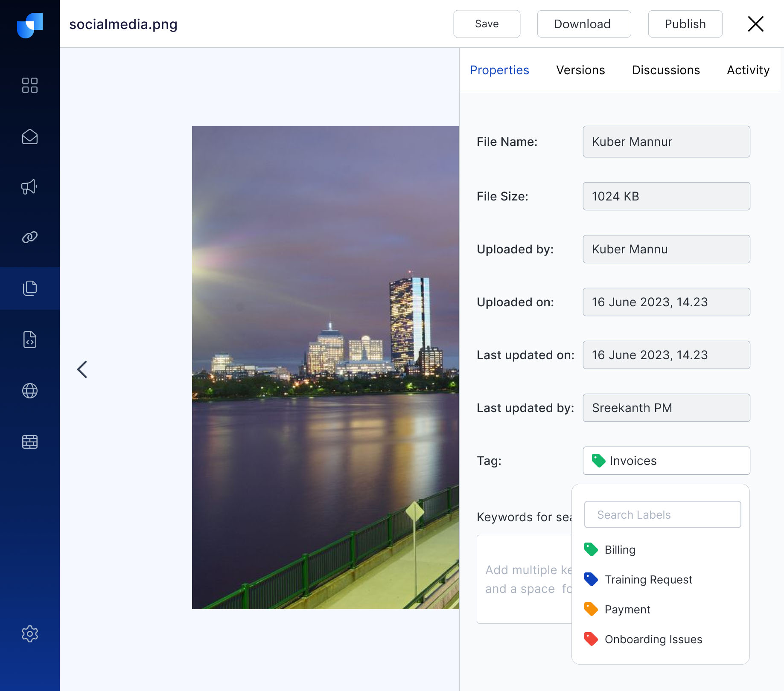The height and width of the screenshot is (691, 784).
Task: Switch to the Discussions tab
Action: 666,70
